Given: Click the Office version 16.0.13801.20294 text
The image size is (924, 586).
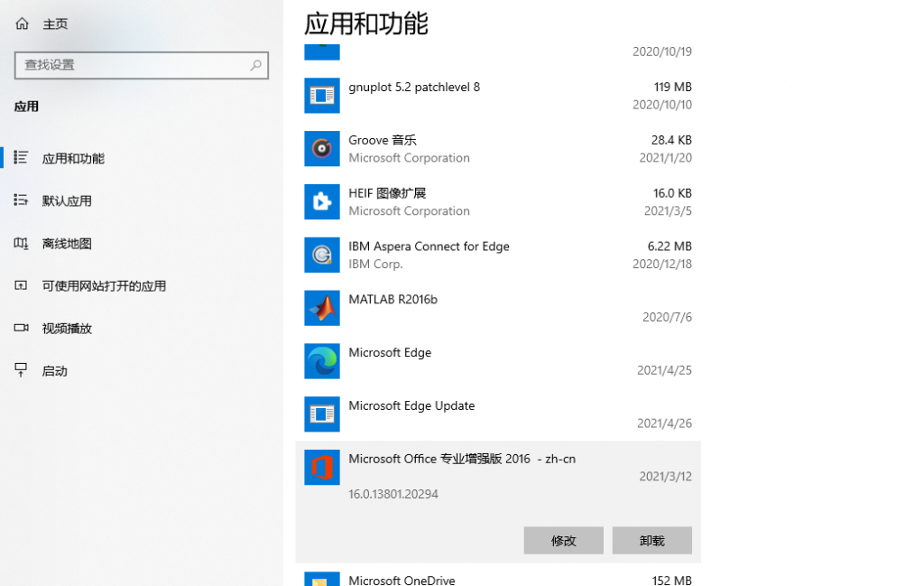Looking at the screenshot, I should click(x=393, y=494).
